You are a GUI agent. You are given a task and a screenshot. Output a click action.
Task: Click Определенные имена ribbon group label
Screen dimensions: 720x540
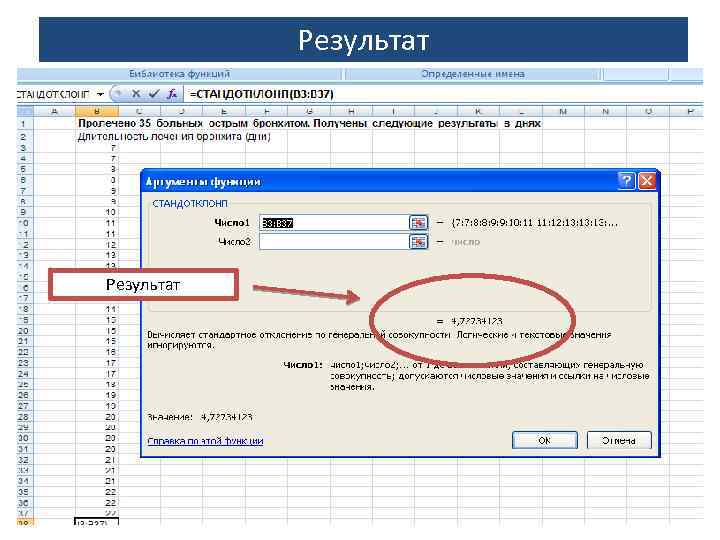click(x=473, y=74)
